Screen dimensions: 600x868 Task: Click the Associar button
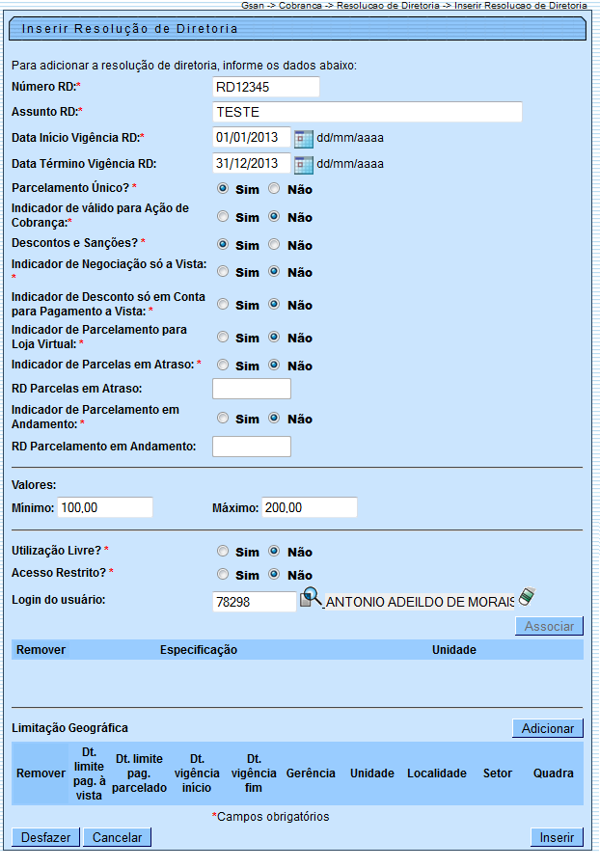click(x=549, y=626)
